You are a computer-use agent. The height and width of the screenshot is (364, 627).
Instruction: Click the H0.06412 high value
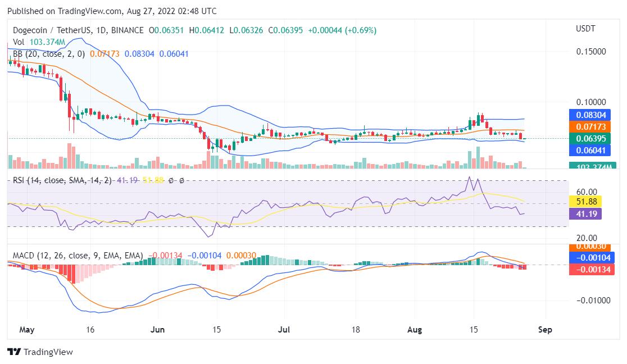[x=207, y=30]
